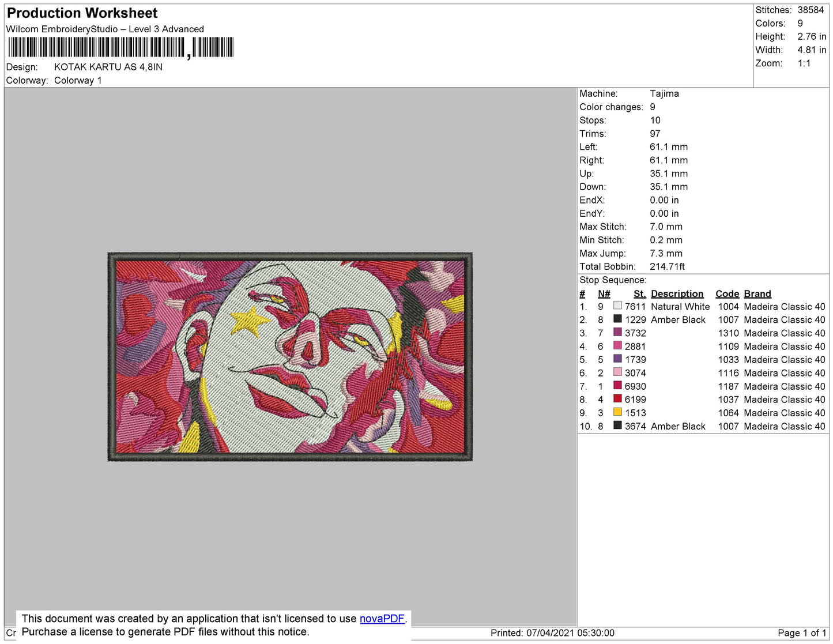The image size is (833, 644).
Task: Click the Natural White color swatch
Action: [x=617, y=306]
